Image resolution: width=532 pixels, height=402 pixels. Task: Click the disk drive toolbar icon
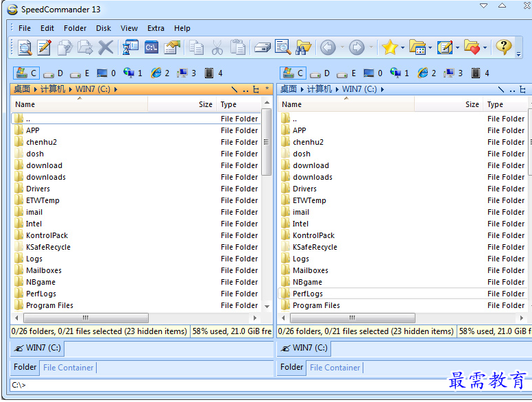coord(262,47)
